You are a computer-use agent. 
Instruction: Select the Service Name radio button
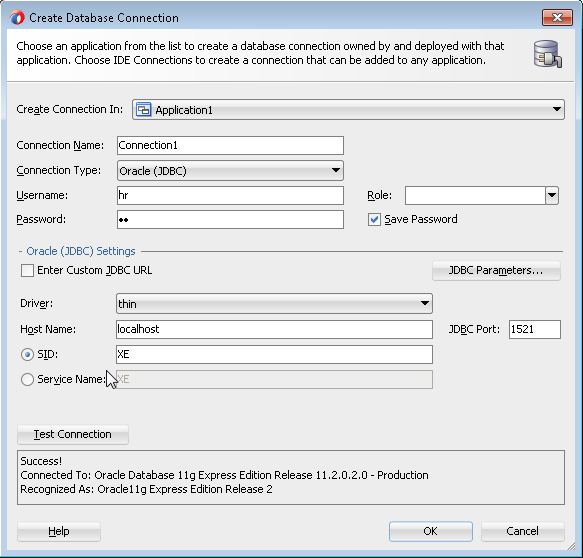tap(27, 379)
